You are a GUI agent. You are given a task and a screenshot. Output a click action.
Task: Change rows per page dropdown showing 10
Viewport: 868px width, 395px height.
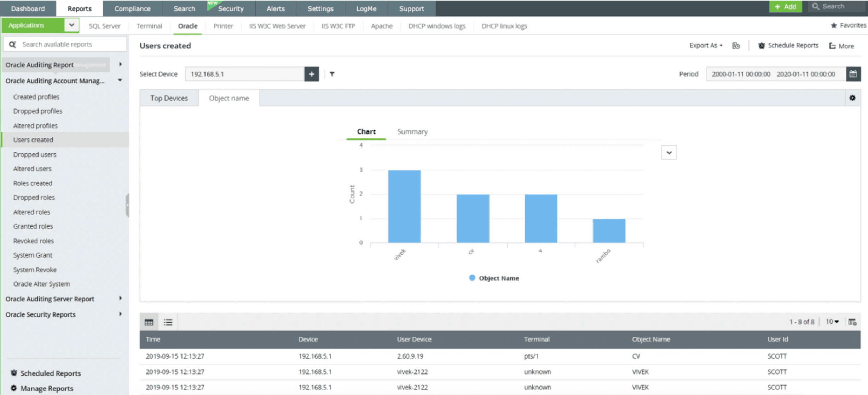point(832,322)
